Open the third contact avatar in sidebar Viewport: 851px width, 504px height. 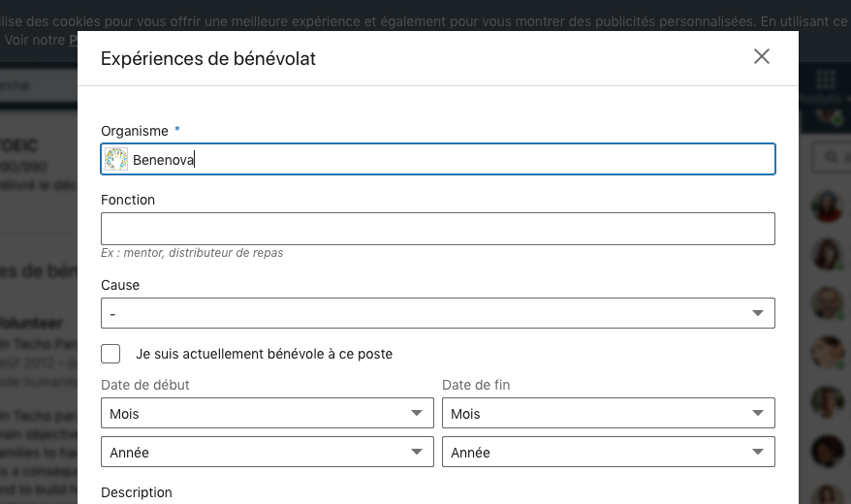(827, 302)
